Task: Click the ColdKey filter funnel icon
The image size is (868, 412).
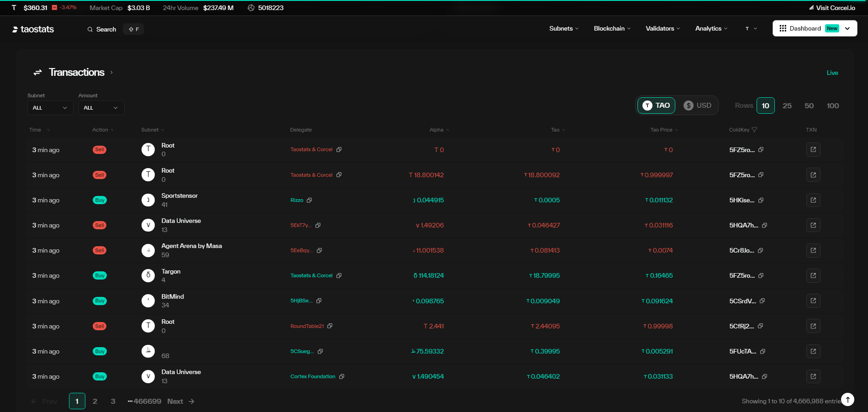Action: (754, 130)
